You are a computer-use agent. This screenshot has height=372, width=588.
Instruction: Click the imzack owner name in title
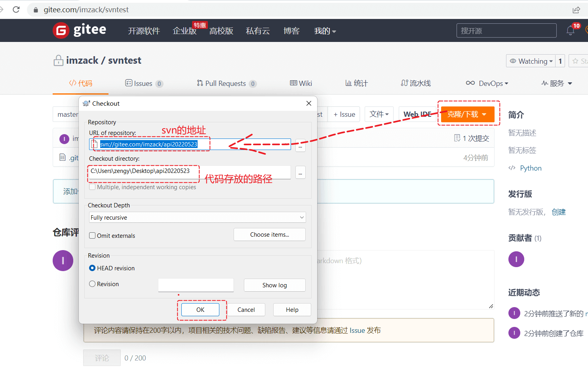(x=82, y=60)
